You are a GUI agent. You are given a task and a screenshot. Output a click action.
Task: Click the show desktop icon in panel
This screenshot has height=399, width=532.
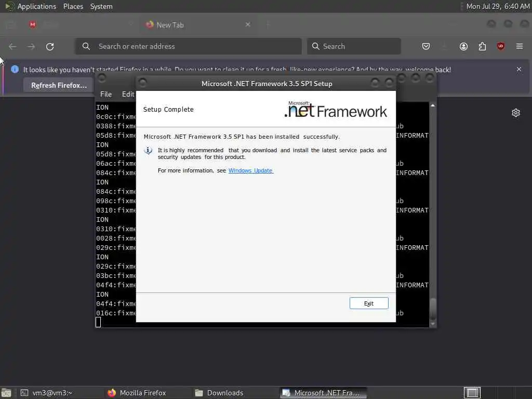[x=6, y=393]
